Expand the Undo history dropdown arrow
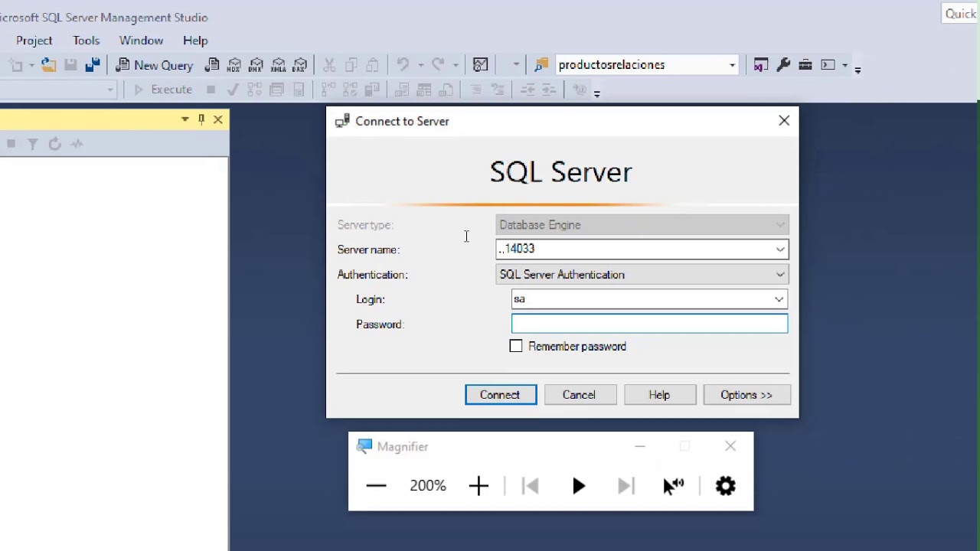980x551 pixels. [x=420, y=65]
